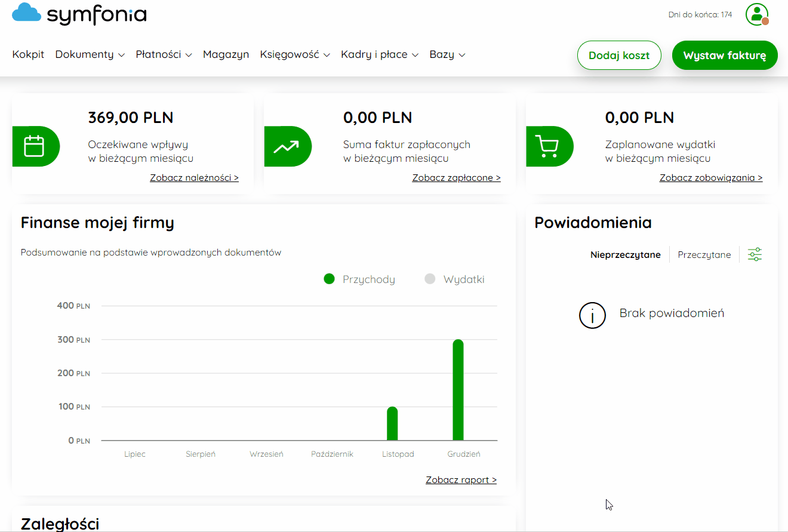Go to the Magazyn menu item
This screenshot has width=788, height=532.
[226, 54]
